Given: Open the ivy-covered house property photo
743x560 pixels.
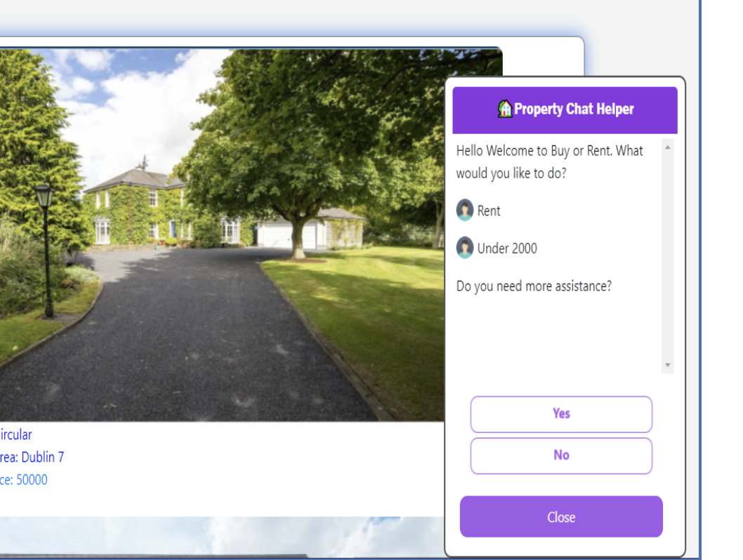Looking at the screenshot, I should click(222, 234).
